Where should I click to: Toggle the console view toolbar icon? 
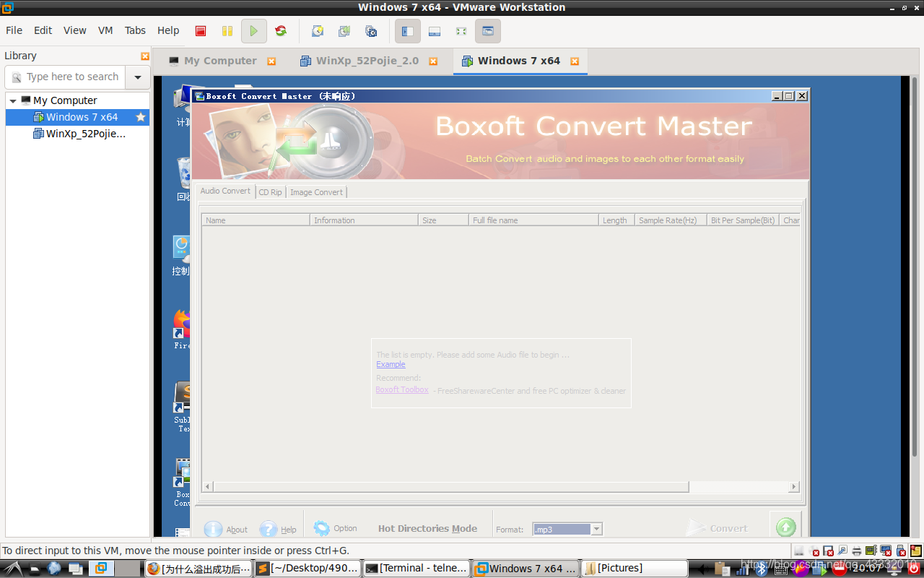click(488, 31)
